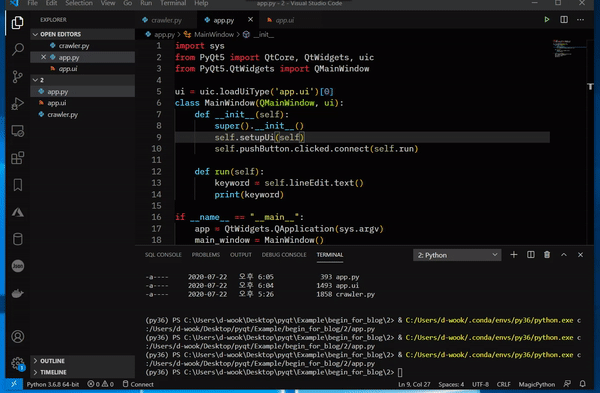
Task: Open the Debug Console panel tab
Action: (x=284, y=255)
